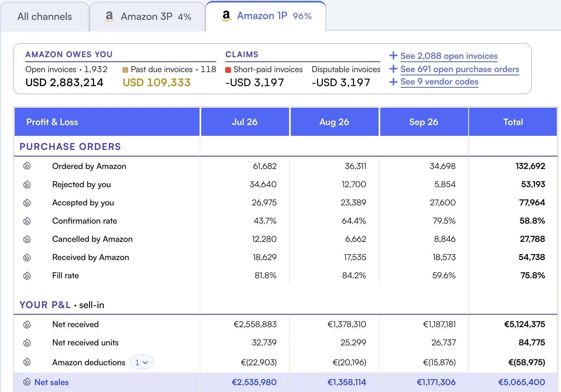Click the Total column header

click(x=513, y=122)
